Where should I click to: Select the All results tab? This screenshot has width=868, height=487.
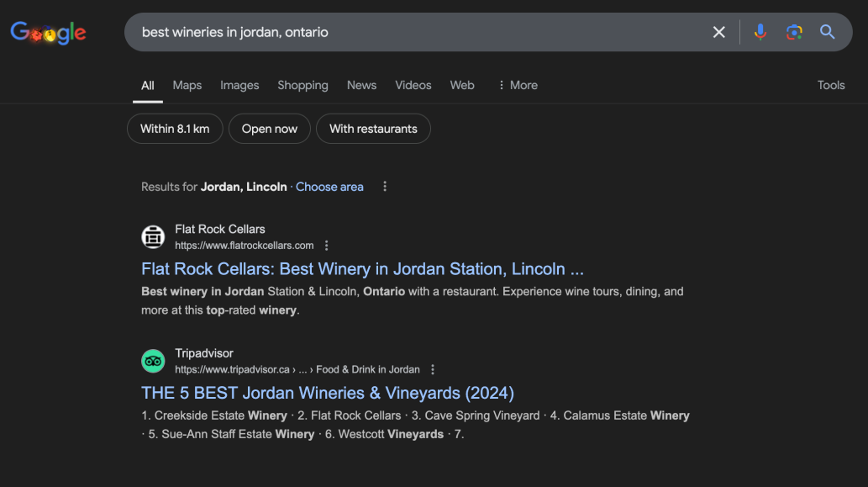(x=147, y=85)
